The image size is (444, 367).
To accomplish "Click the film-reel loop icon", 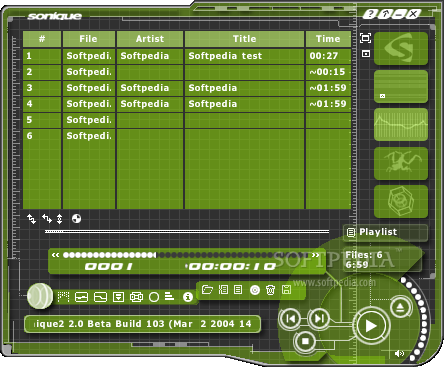I will 136,297.
